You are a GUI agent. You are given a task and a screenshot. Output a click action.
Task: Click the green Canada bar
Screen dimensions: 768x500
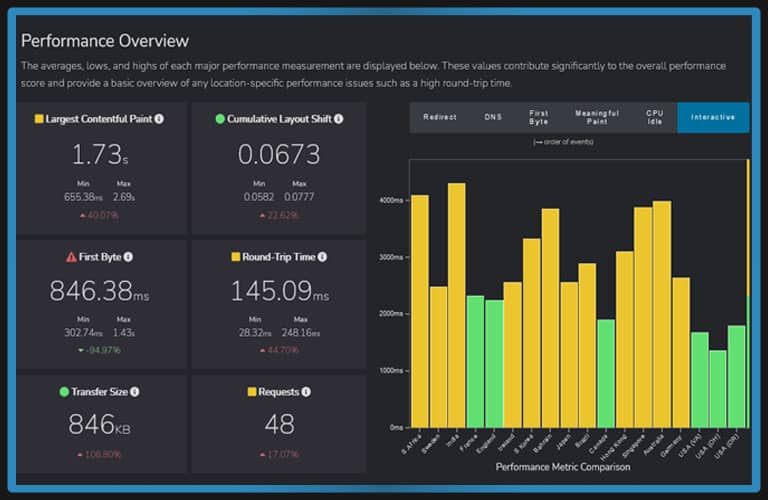tap(606, 374)
